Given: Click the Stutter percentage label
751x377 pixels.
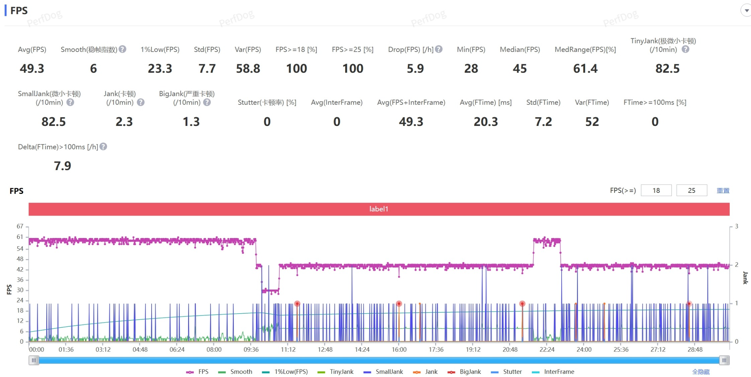Looking at the screenshot, I should pos(267,103).
